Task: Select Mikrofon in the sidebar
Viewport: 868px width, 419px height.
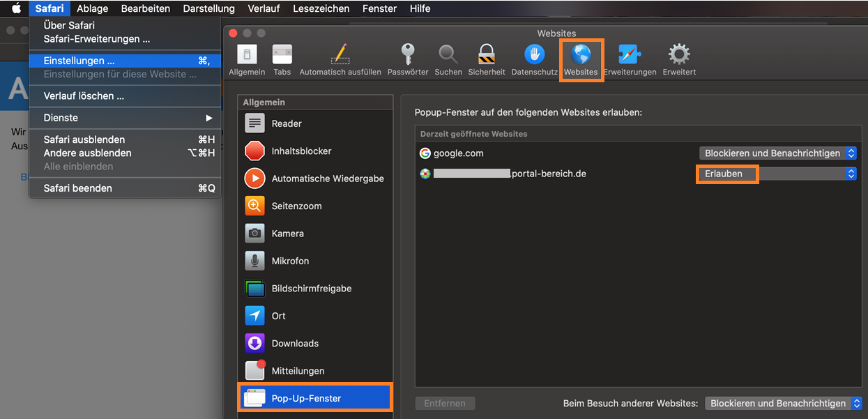Action: pyautogui.click(x=315, y=261)
